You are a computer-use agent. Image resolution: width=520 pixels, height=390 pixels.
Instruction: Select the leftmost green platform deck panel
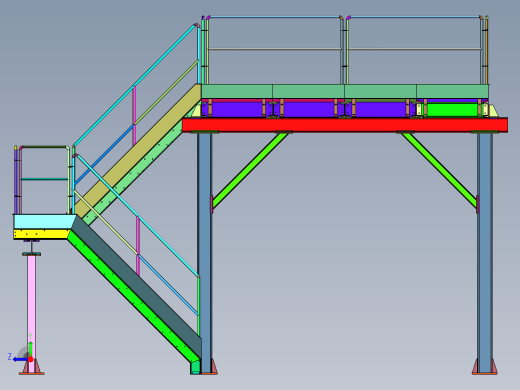(237, 91)
